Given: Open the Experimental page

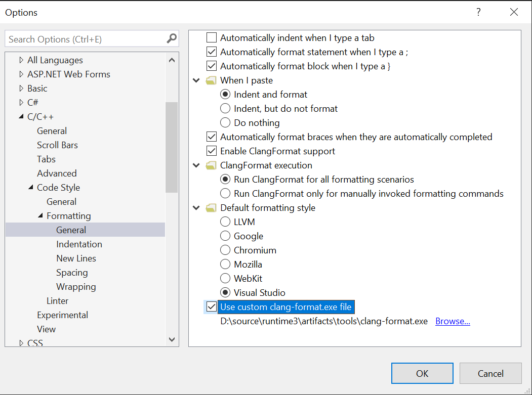Looking at the screenshot, I should [62, 315].
